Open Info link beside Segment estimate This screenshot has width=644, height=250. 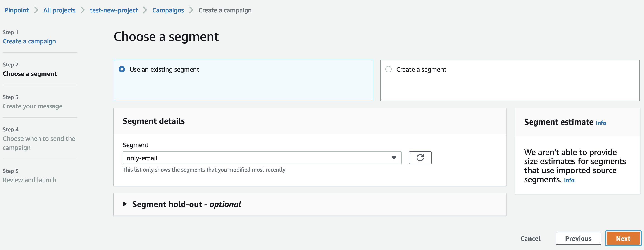601,123
